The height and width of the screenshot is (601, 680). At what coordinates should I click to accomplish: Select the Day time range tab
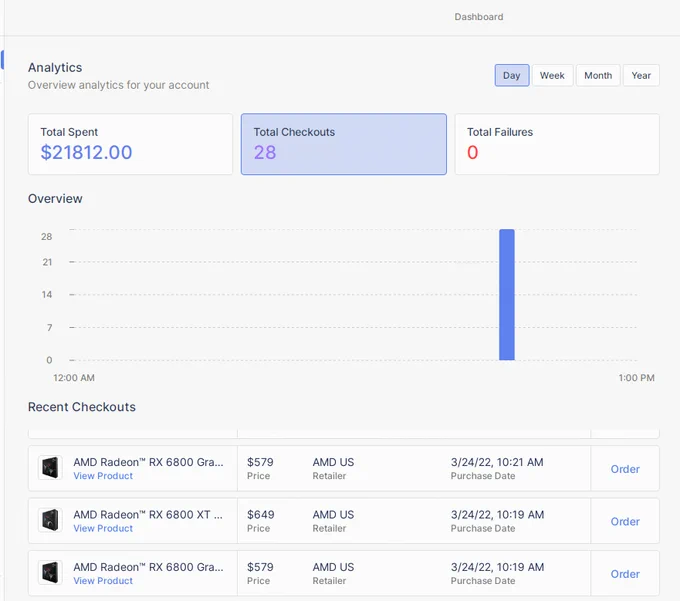[512, 75]
